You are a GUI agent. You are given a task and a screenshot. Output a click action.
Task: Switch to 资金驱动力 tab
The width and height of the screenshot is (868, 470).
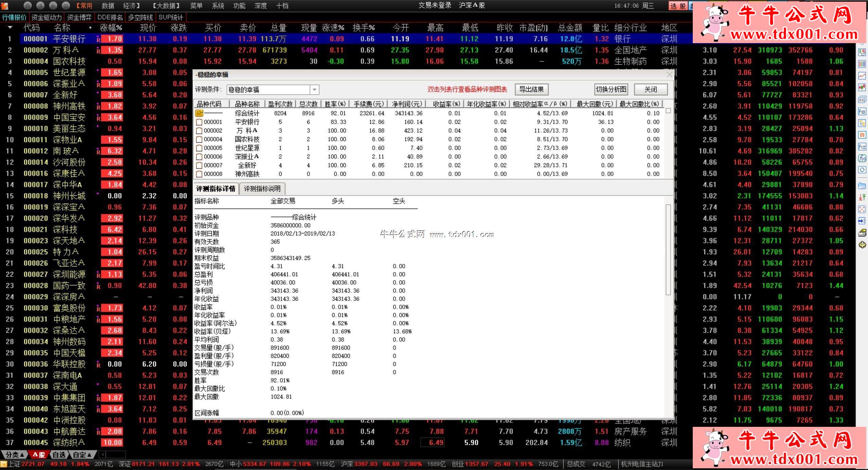47,17
